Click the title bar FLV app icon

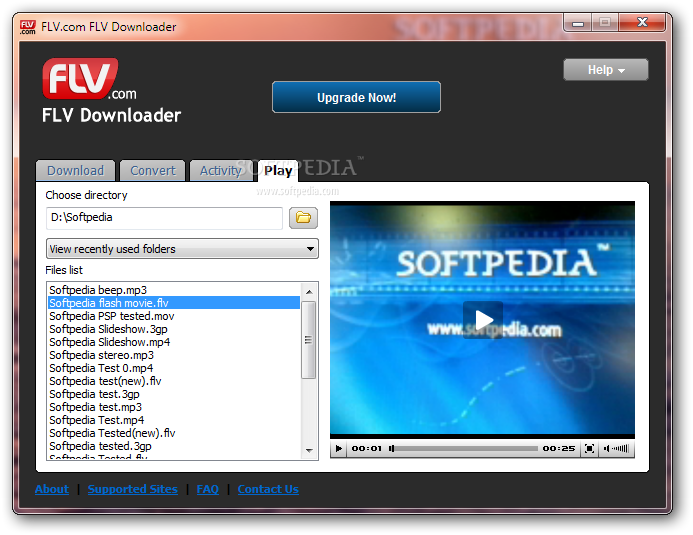click(27, 27)
